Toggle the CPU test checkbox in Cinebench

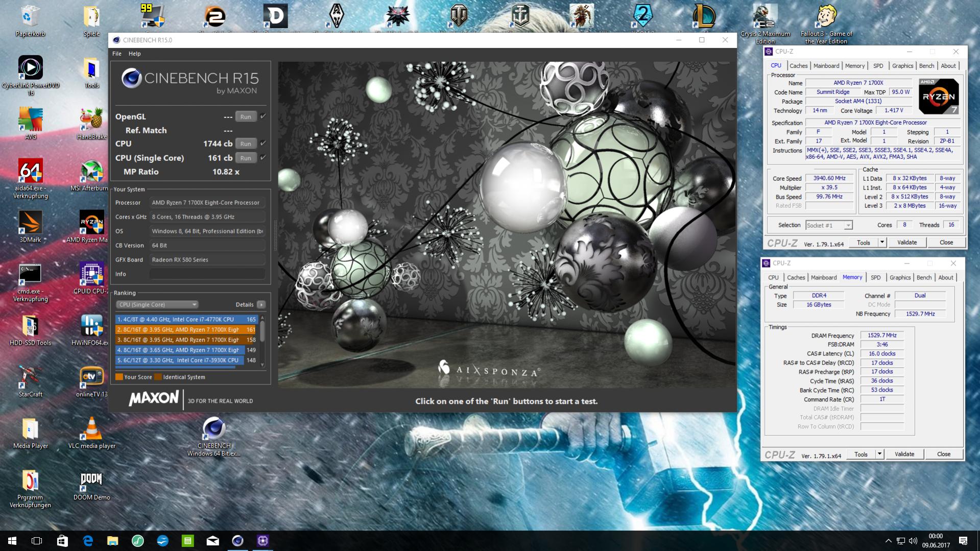pos(263,143)
